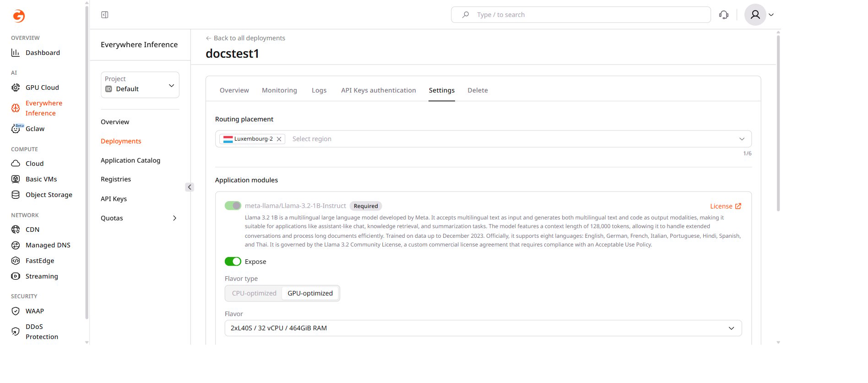Open Managed DNS icon
This screenshot has width=868, height=383.
pos(16,245)
